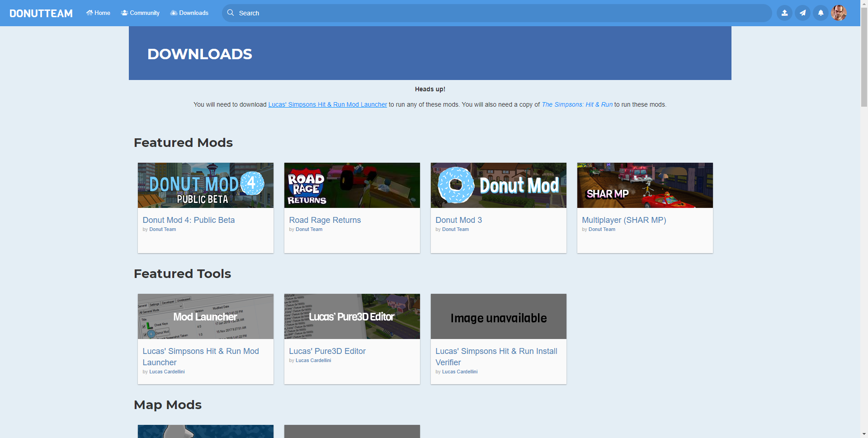
Task: Click Donut Team author under Road Rage Returns
Action: tap(309, 229)
